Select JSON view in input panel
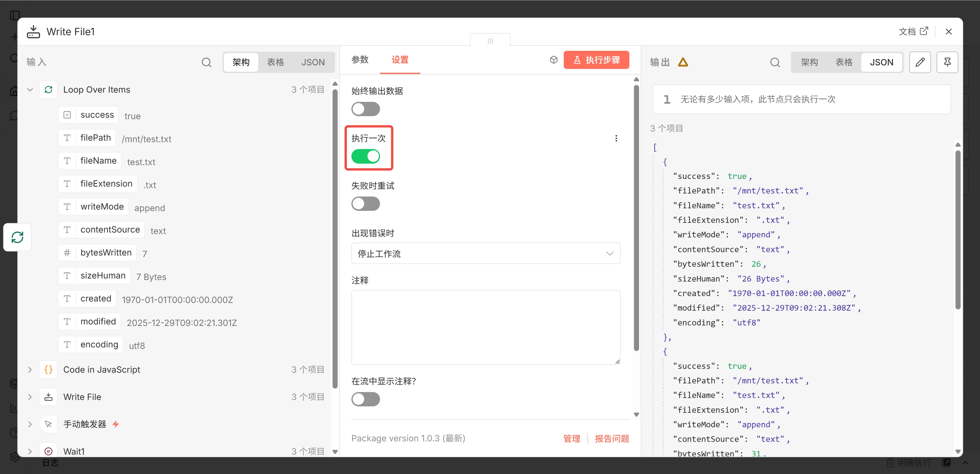The width and height of the screenshot is (980, 474). pos(313,62)
